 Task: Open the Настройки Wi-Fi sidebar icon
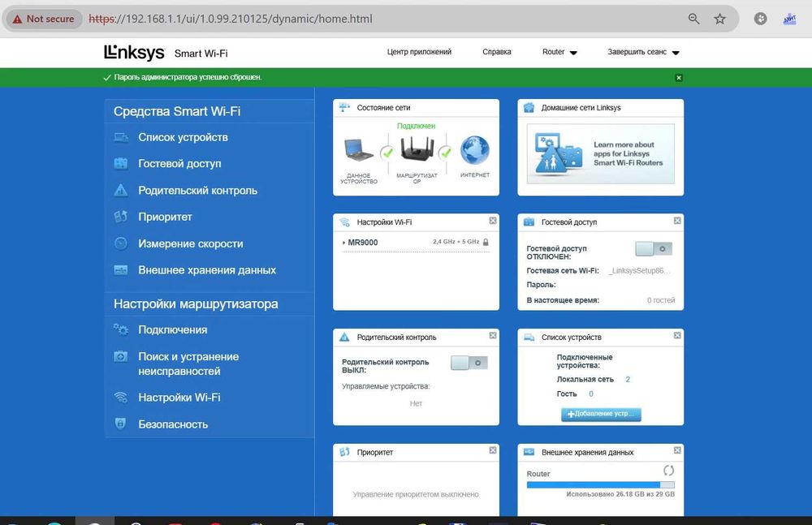(121, 397)
